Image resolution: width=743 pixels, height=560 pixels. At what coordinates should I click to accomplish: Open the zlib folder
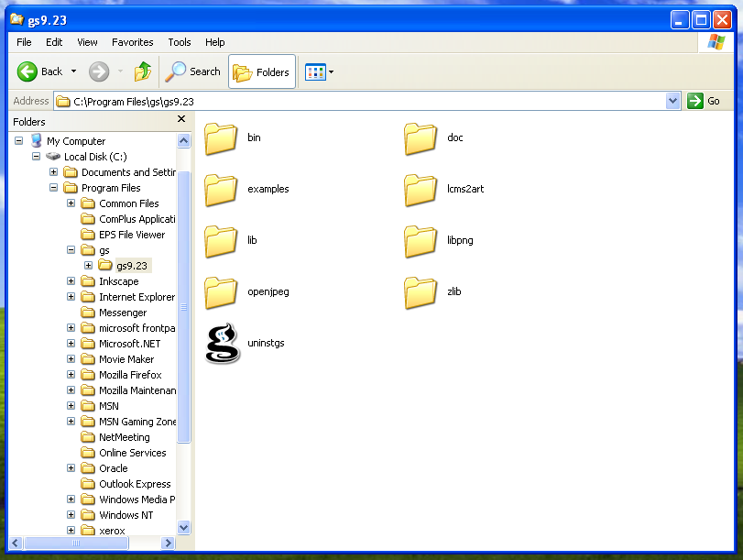(432, 292)
